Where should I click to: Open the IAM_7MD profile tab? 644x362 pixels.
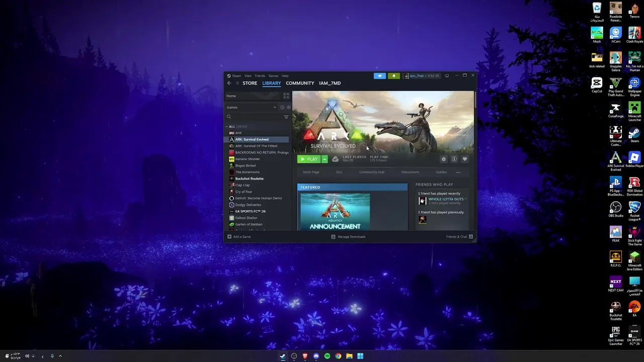(x=330, y=83)
